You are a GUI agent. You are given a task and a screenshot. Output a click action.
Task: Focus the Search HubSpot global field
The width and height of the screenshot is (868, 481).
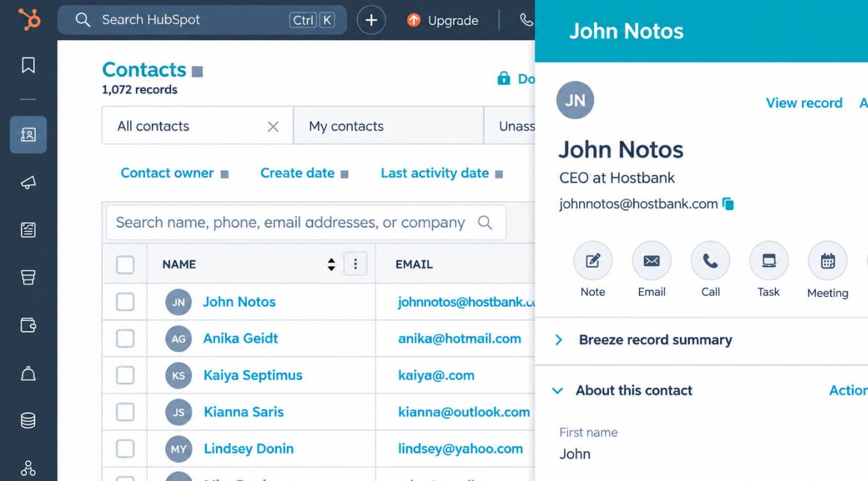point(202,20)
